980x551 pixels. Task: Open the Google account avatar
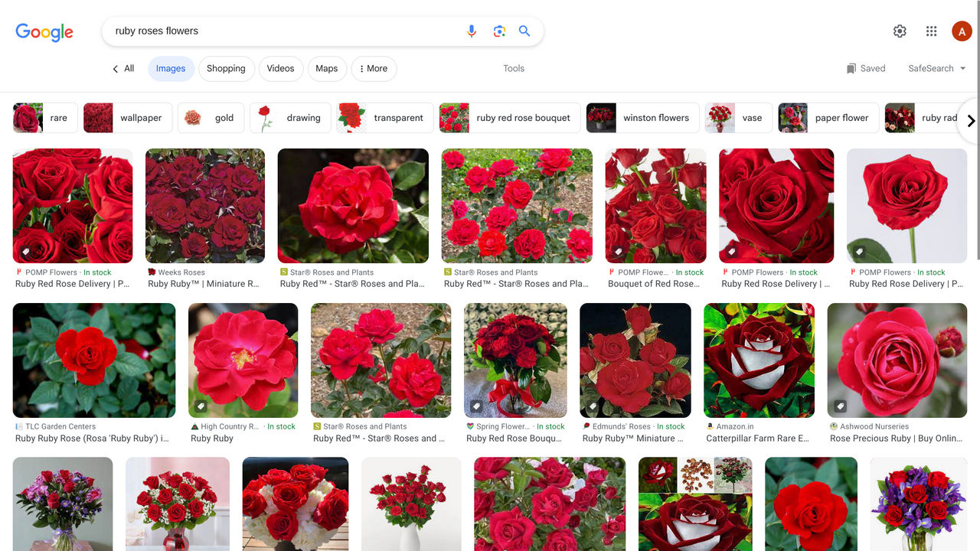pyautogui.click(x=962, y=31)
